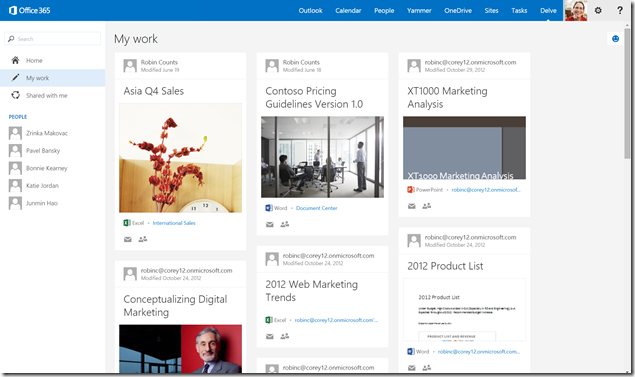Screen dimensions: 635x377
Task: Click the help question mark icon
Action: pyautogui.click(x=620, y=11)
